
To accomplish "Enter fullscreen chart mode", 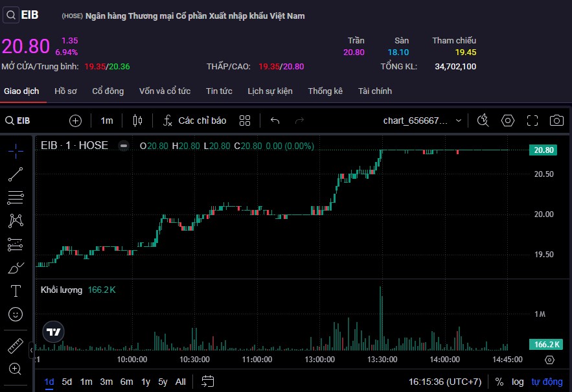I will coord(532,121).
